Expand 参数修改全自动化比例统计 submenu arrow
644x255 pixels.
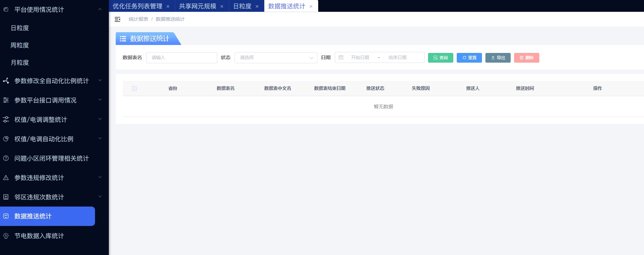coord(100,80)
